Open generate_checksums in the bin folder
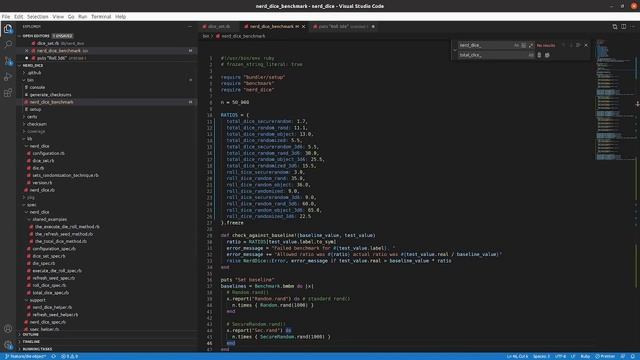The image size is (640, 360). coord(50,95)
